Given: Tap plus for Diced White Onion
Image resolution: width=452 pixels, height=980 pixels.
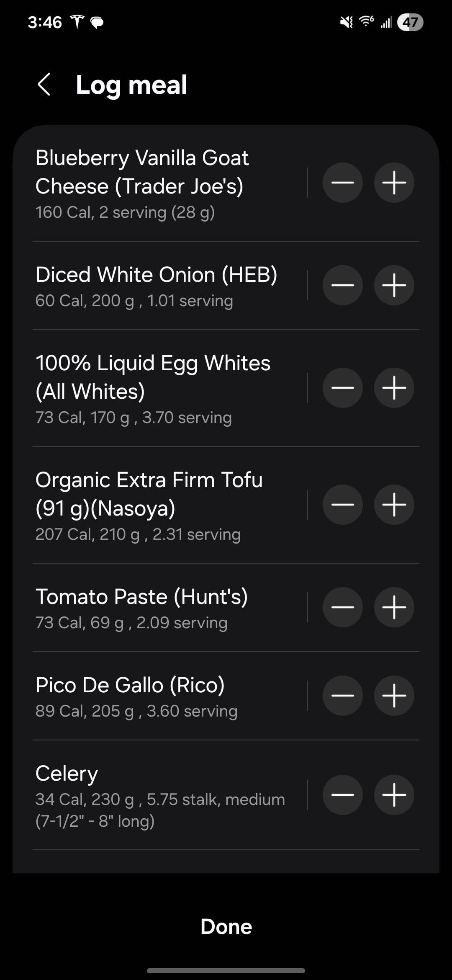Looking at the screenshot, I should click(x=394, y=285).
